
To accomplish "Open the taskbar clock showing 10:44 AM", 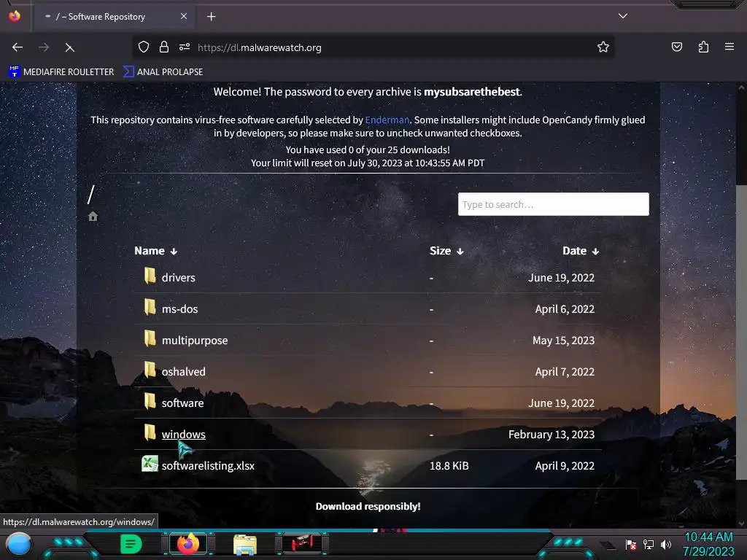I will click(708, 544).
